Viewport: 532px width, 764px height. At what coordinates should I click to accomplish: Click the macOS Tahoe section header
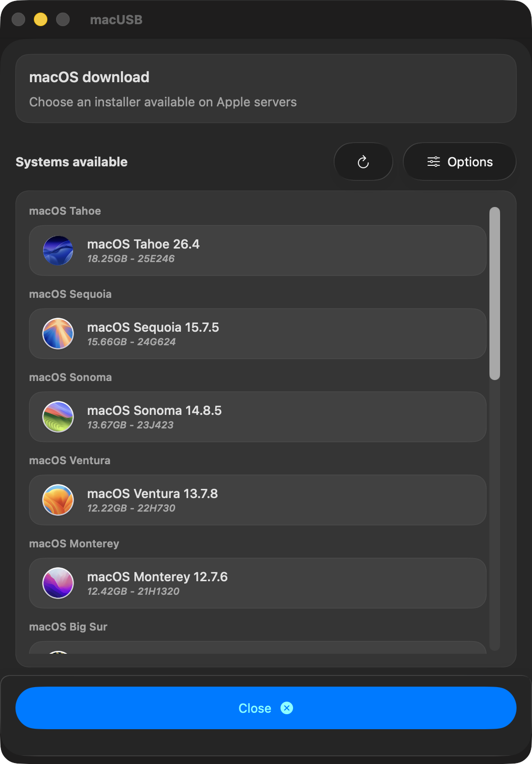pos(65,211)
